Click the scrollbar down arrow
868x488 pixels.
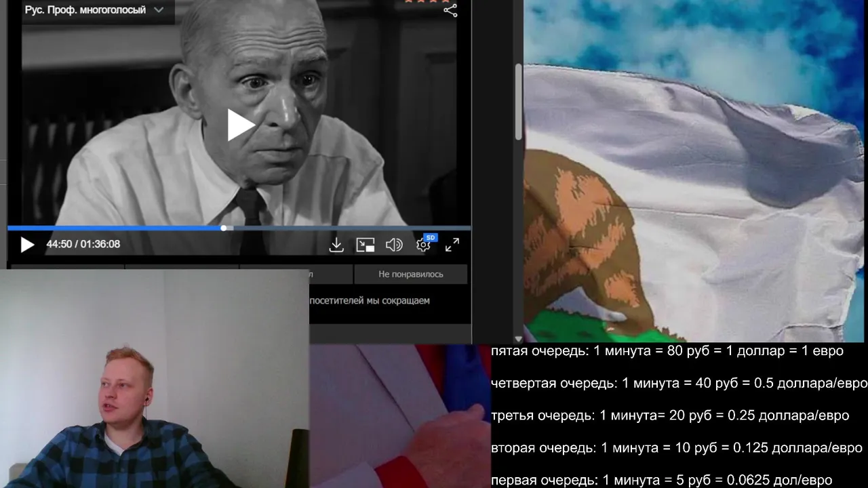(519, 338)
